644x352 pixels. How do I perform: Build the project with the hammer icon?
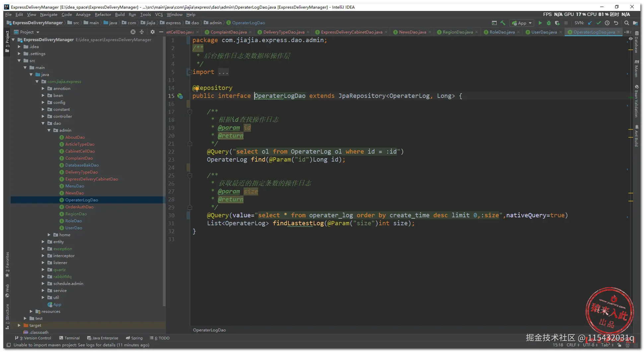coord(503,23)
